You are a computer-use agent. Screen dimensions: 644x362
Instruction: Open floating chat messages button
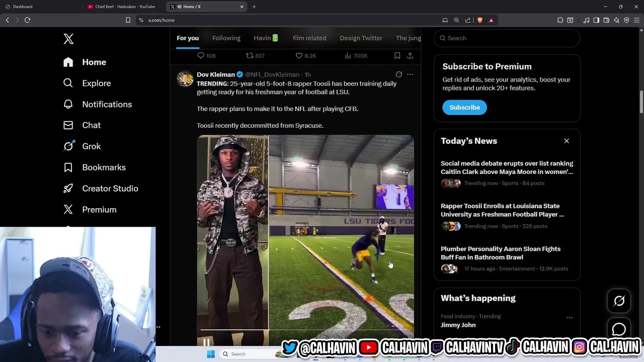619,329
